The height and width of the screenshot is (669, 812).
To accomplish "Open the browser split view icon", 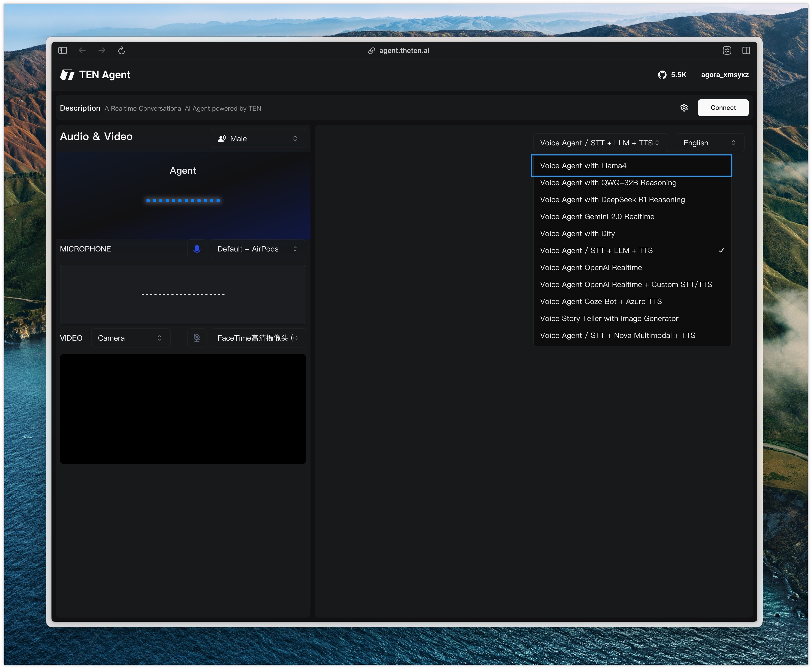I will tap(746, 50).
